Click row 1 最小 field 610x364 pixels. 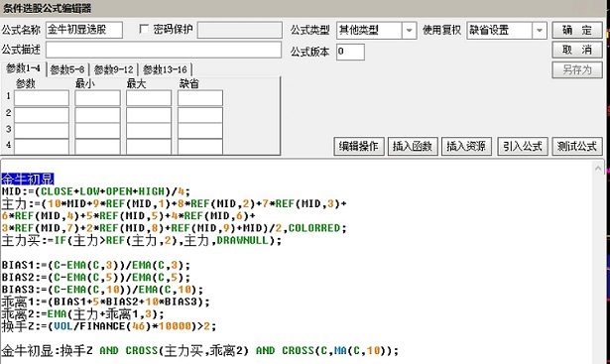tap(97, 98)
